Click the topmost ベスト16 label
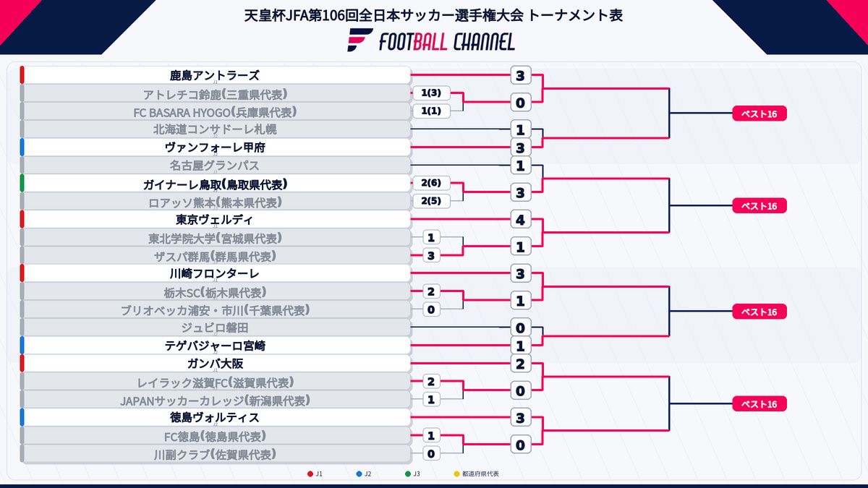 tap(759, 114)
